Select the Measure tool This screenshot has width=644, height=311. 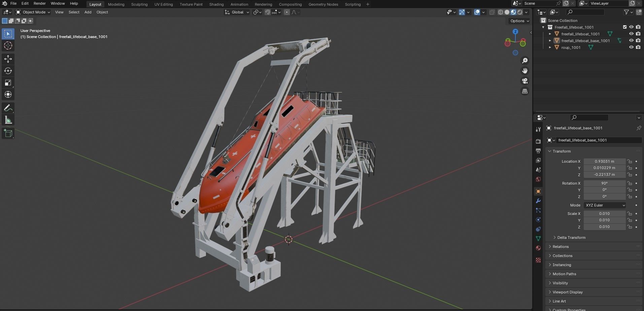[x=8, y=120]
